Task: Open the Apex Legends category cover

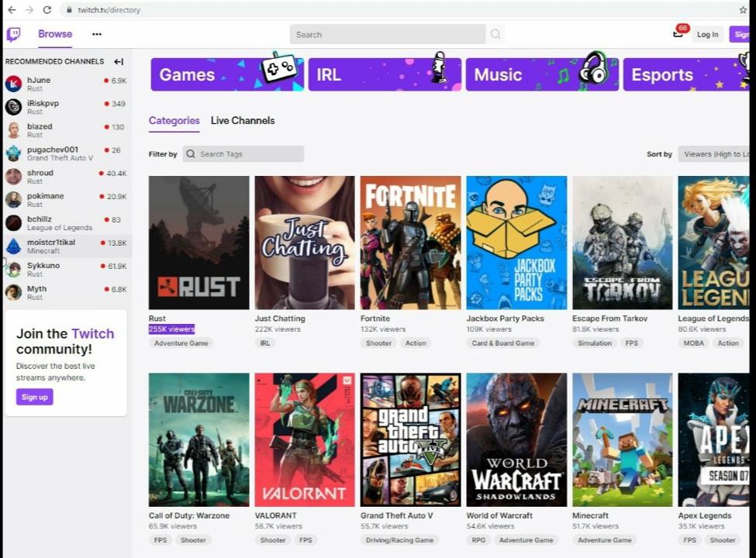Action: click(x=713, y=439)
